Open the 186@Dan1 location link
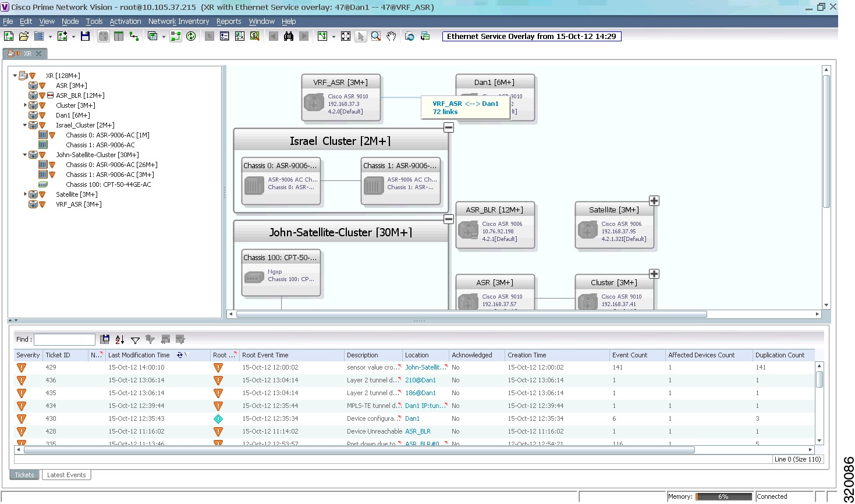 click(x=420, y=393)
